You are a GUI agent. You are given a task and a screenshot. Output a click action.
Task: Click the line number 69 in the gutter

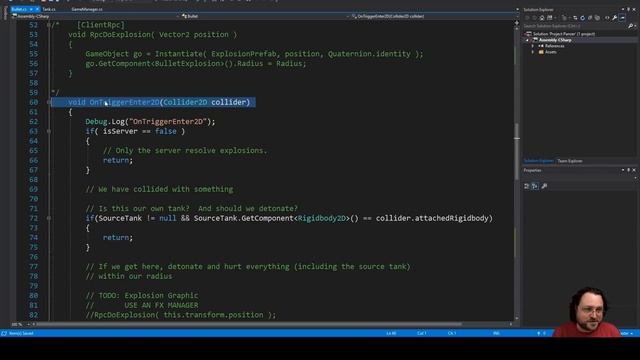click(33, 189)
